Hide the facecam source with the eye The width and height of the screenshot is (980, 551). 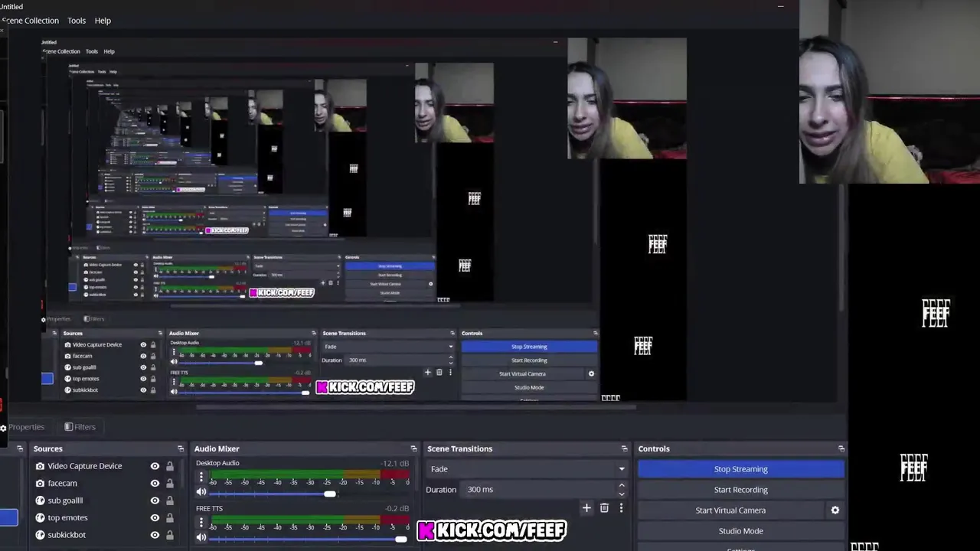pyautogui.click(x=155, y=483)
